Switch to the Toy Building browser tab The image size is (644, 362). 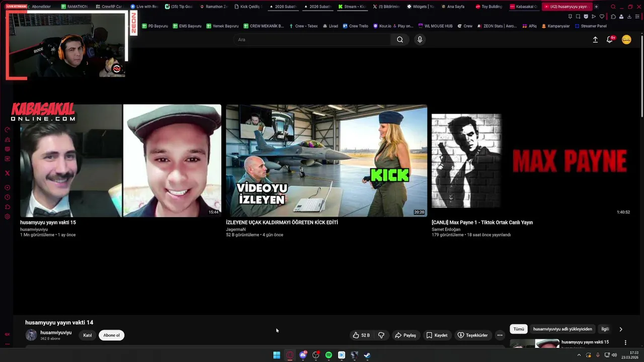[x=489, y=7]
